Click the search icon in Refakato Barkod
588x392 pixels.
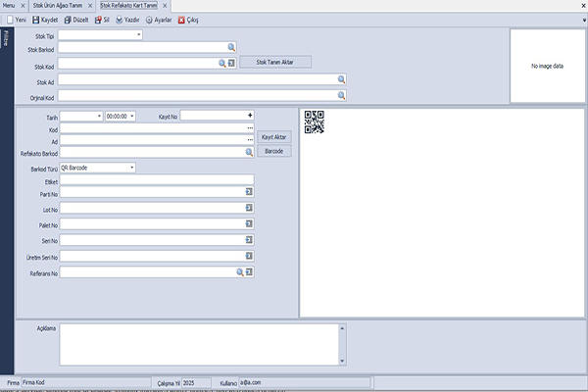[x=250, y=153]
